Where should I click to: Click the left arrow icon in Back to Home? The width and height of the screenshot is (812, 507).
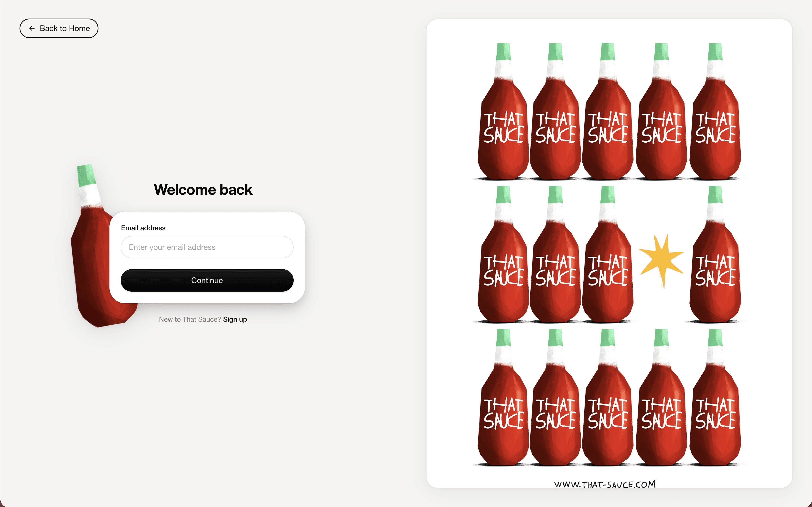[32, 29]
